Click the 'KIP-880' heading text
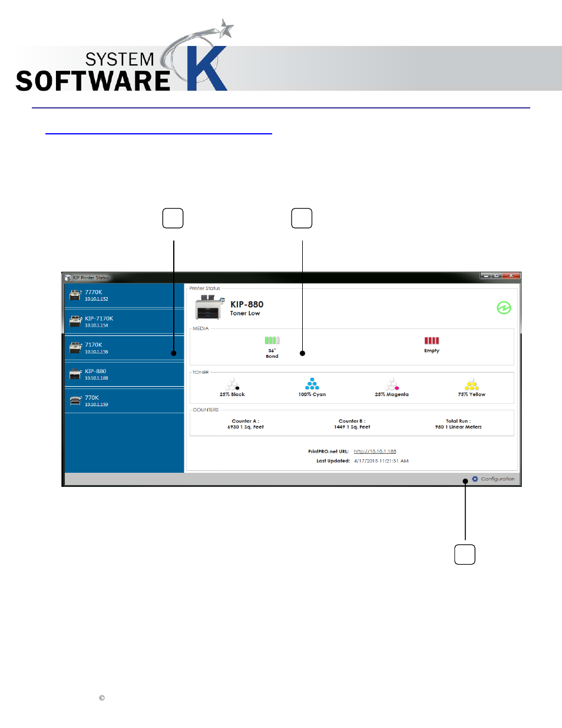The height and width of the screenshot is (728, 562). 247,304
